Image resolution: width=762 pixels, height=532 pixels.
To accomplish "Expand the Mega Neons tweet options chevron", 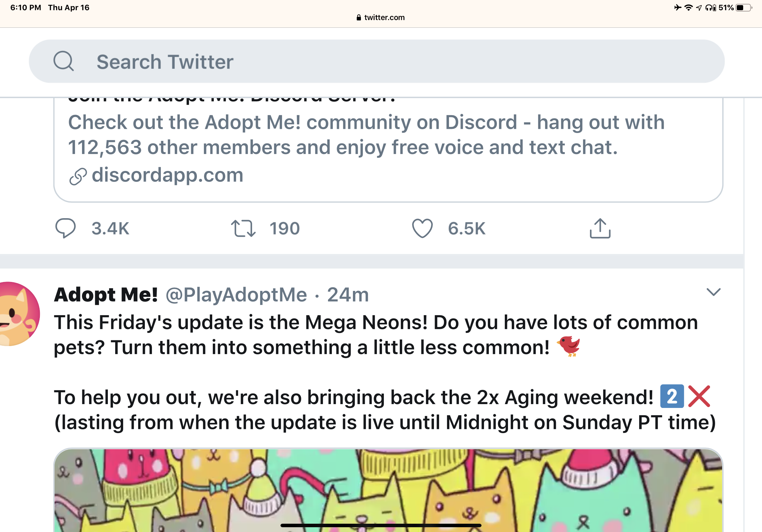I will 713,292.
